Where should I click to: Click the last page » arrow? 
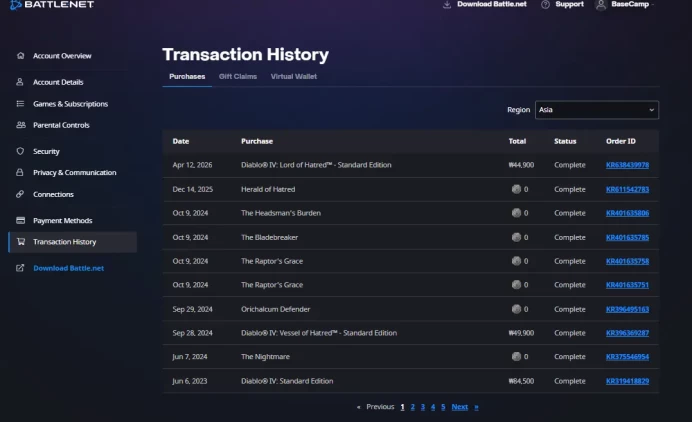coord(476,407)
